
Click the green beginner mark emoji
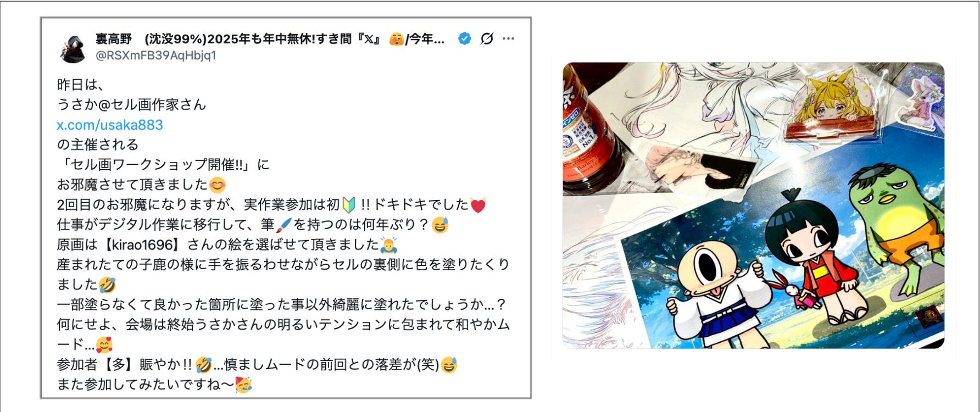[349, 205]
